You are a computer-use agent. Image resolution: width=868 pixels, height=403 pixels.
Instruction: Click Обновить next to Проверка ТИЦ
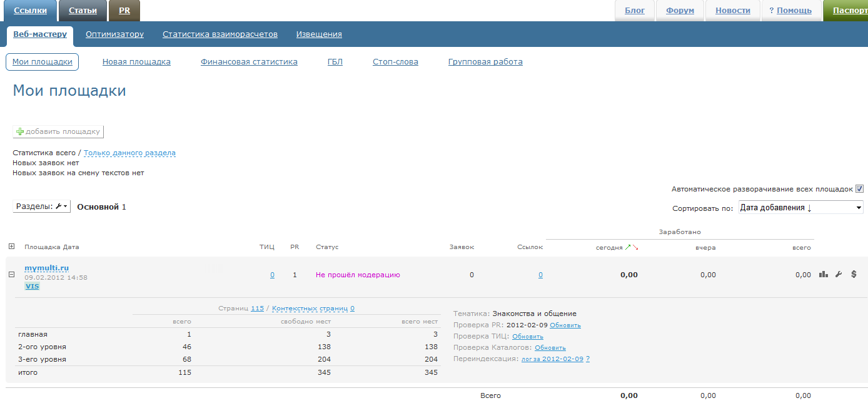(527, 337)
